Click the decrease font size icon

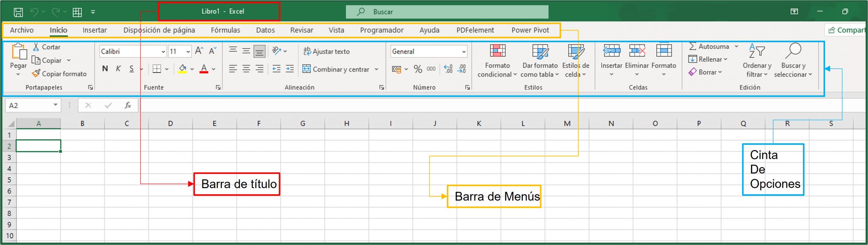pyautogui.click(x=213, y=51)
